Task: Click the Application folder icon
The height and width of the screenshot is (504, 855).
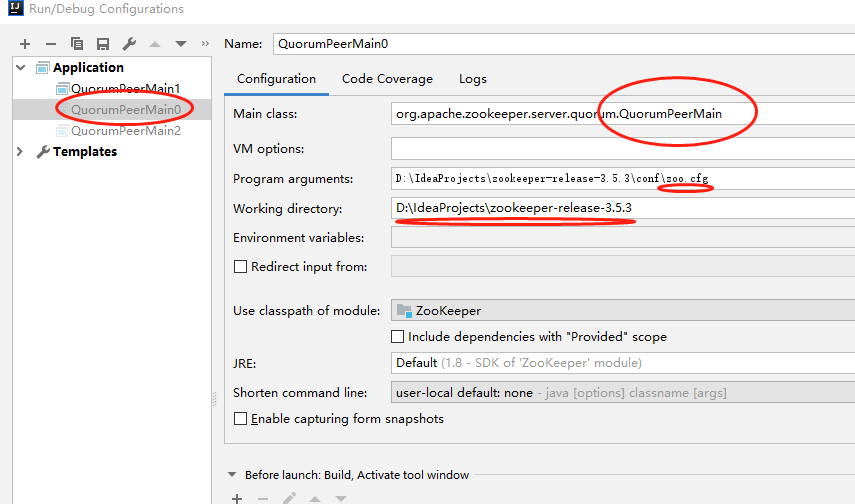Action: tap(43, 68)
